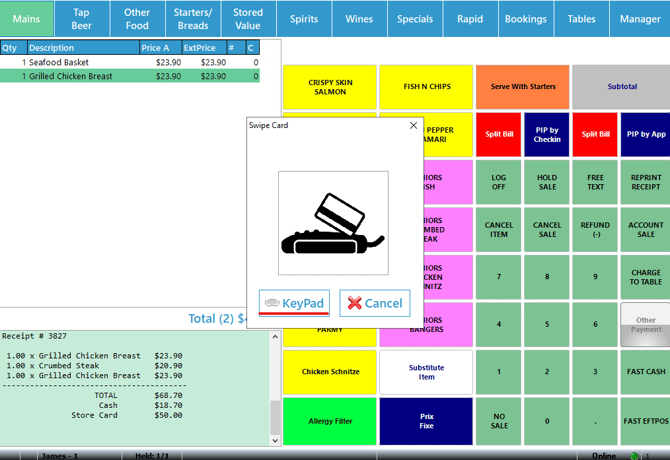
Task: Close the Swipe Card dialog window
Action: (x=414, y=126)
